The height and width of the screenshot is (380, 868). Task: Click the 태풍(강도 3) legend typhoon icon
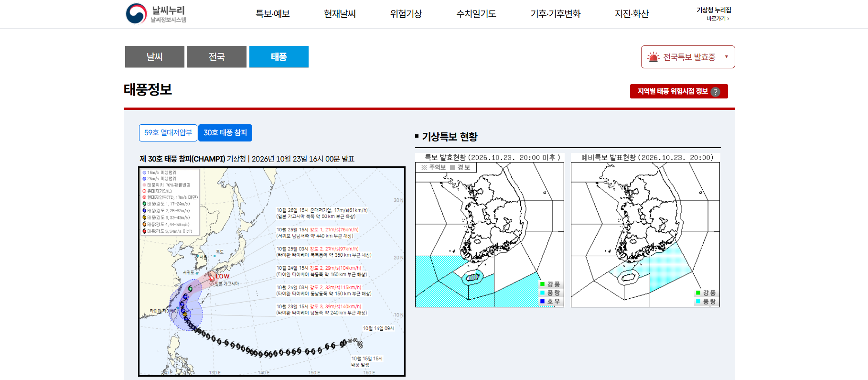coord(144,217)
